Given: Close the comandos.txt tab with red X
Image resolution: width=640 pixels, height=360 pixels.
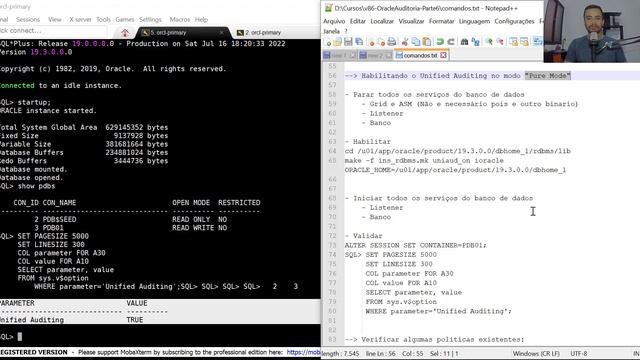Looking at the screenshot, I should tap(443, 55).
